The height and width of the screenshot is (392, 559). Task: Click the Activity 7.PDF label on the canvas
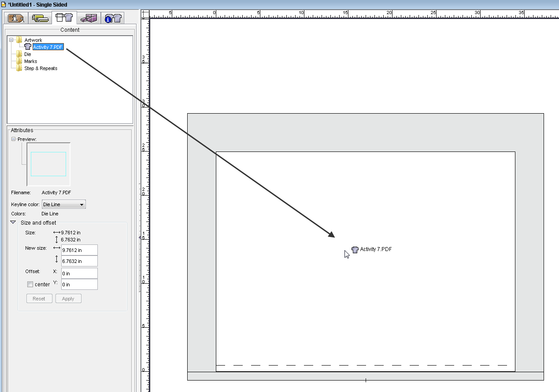click(376, 249)
